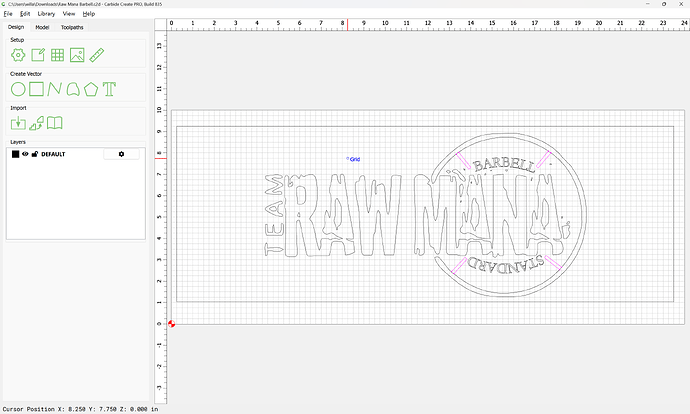Open the trace image import icon

(x=36, y=123)
